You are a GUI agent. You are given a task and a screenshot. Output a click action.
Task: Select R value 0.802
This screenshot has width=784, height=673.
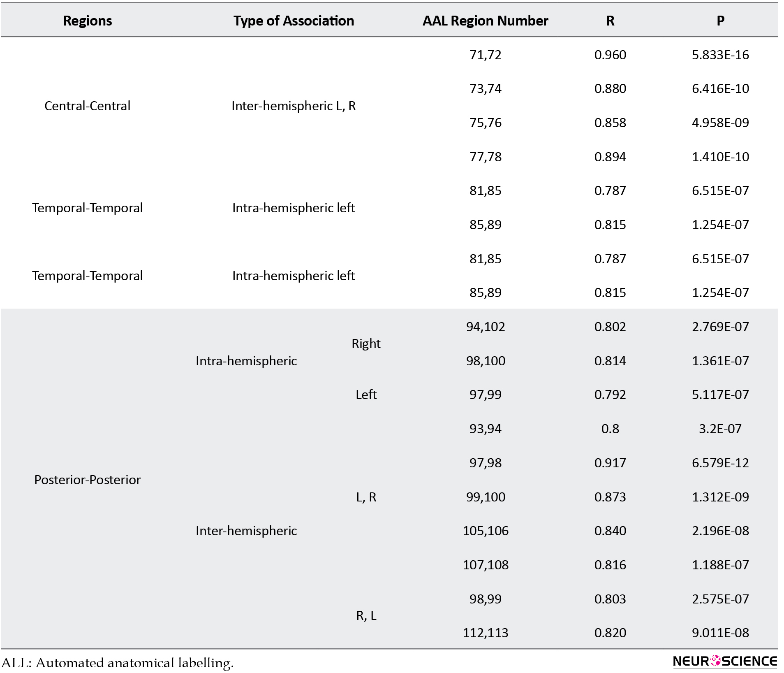[x=610, y=327]
